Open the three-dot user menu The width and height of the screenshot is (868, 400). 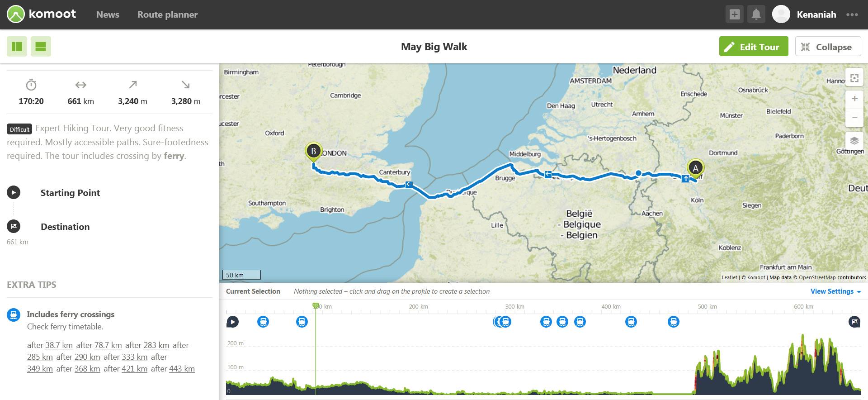tap(852, 14)
